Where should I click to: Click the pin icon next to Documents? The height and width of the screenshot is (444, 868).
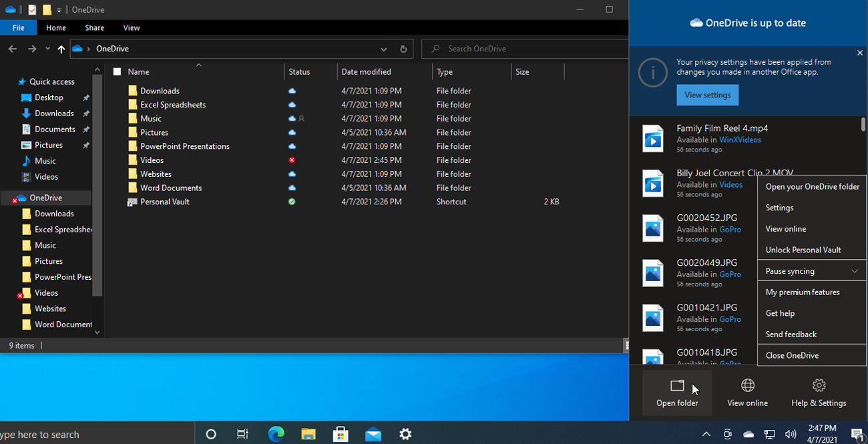tap(86, 130)
